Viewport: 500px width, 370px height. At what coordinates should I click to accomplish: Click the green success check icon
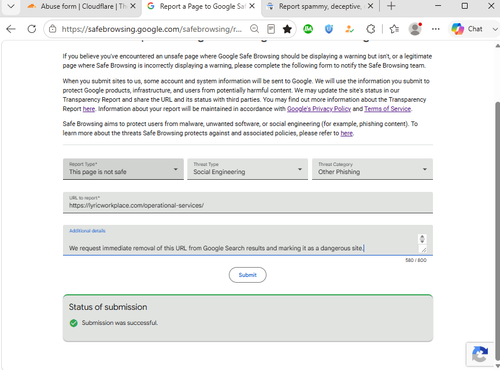tap(74, 323)
